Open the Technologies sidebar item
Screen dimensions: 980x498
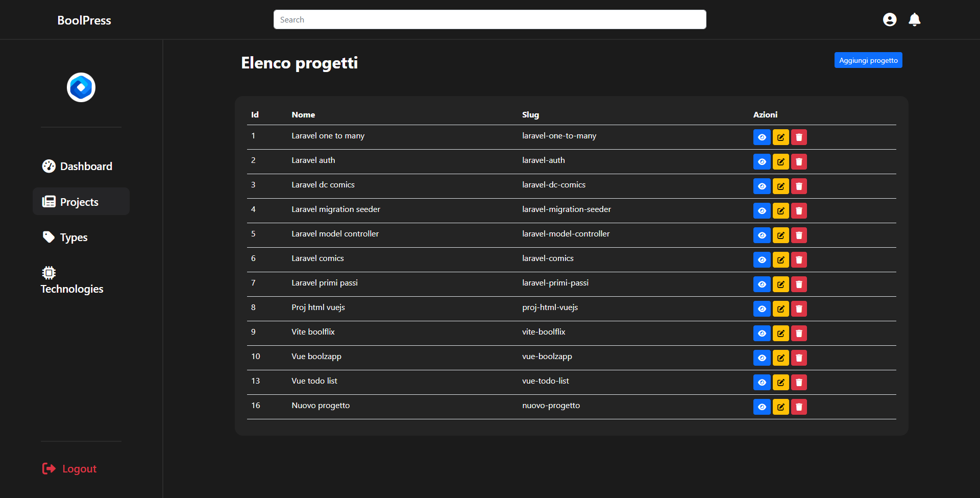coord(72,280)
